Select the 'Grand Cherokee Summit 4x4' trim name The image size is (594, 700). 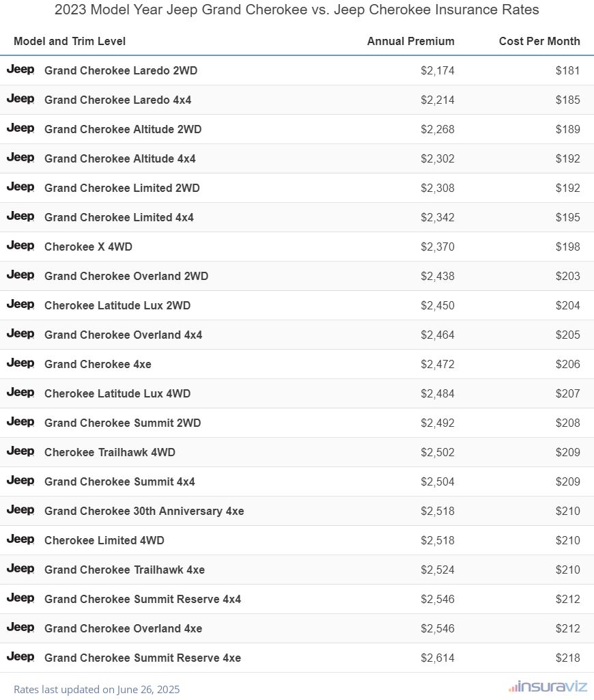point(119,481)
